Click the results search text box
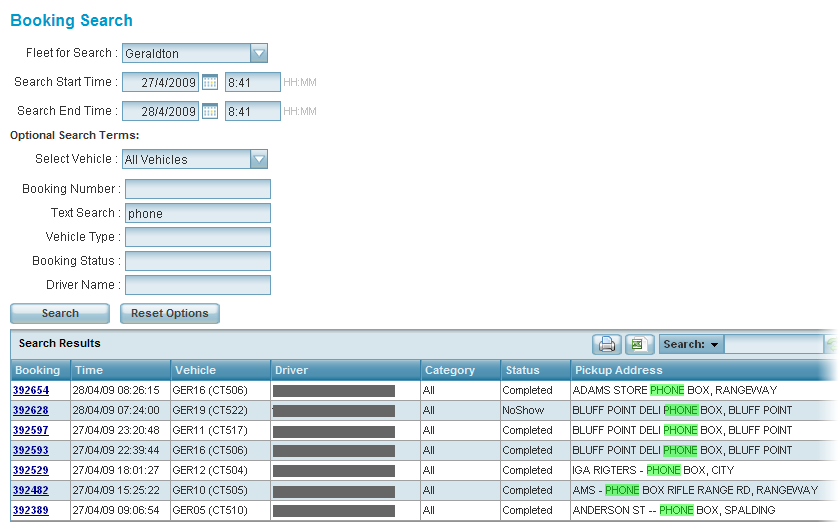This screenshot has height=529, width=839. [x=773, y=345]
